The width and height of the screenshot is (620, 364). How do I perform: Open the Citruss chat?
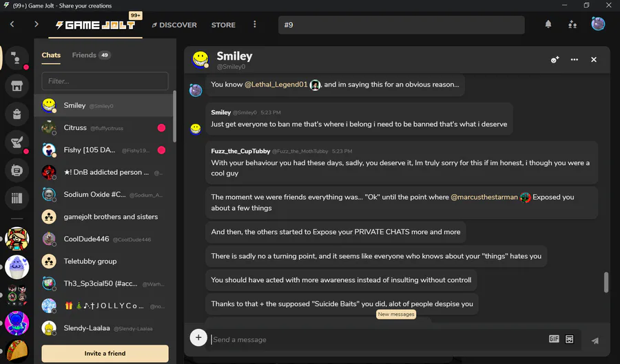pos(103,128)
